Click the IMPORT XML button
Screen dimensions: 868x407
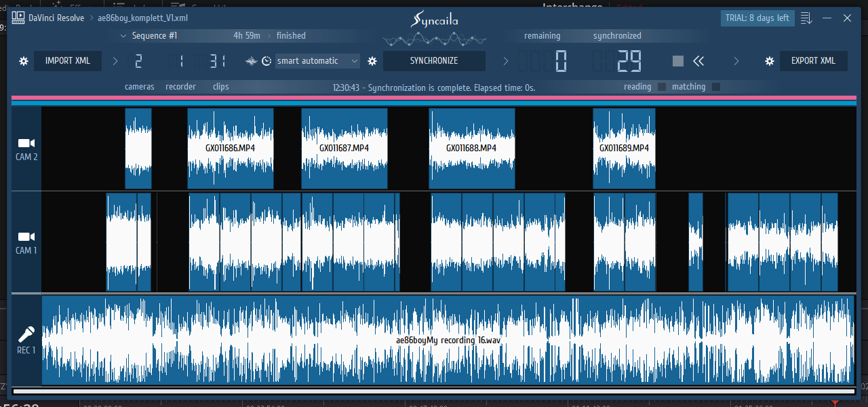(x=68, y=61)
